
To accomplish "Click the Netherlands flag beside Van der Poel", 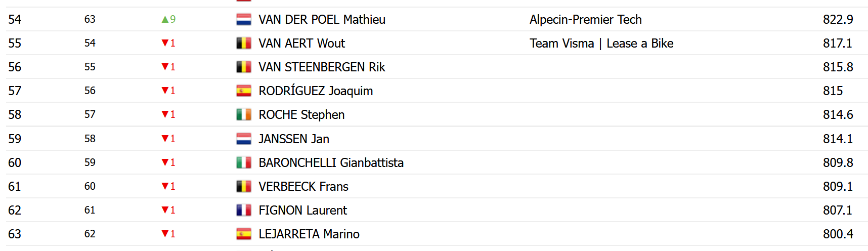I will [244, 20].
